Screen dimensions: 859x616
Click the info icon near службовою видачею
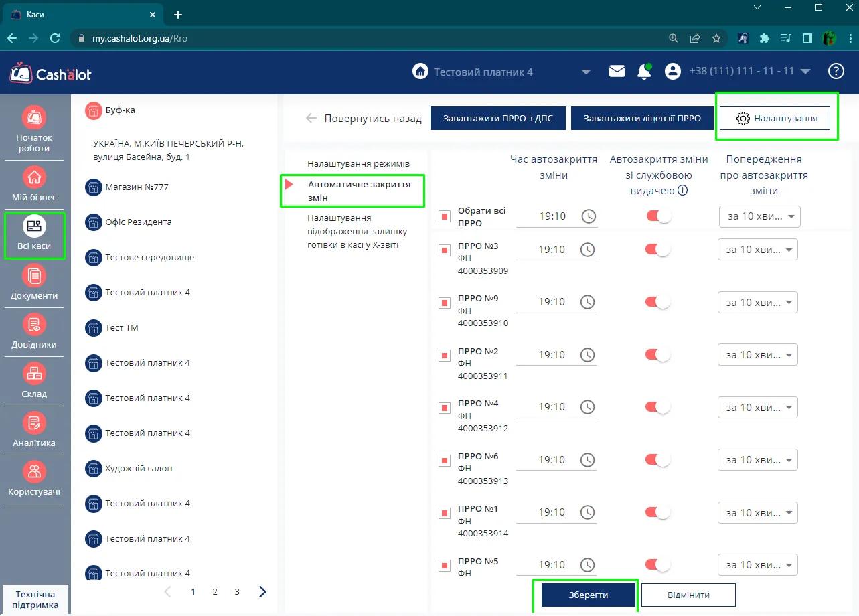[683, 190]
